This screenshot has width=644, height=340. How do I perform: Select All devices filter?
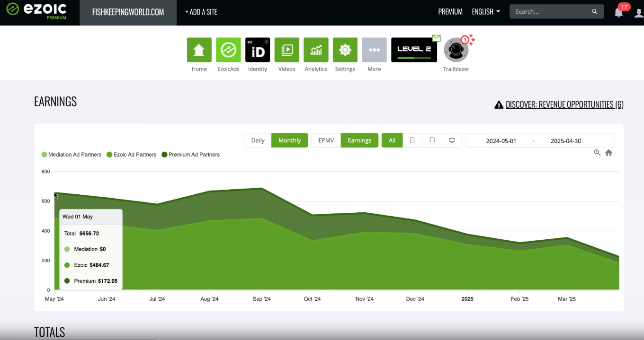tap(392, 140)
